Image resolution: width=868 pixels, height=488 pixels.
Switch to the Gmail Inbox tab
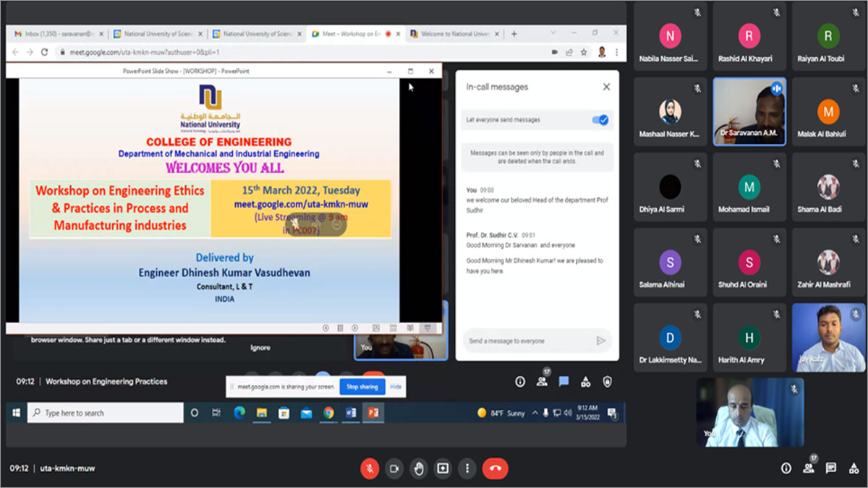coord(58,34)
